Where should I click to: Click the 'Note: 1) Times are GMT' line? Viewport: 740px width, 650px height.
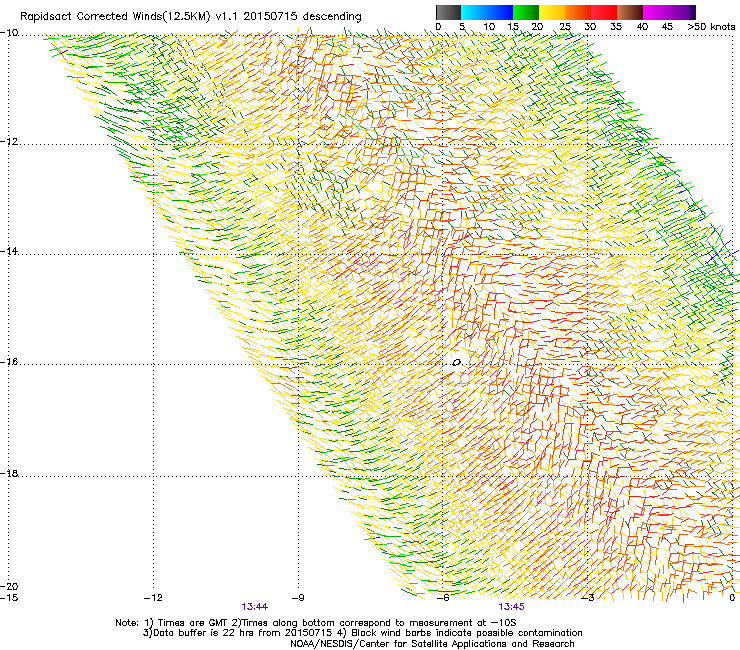316,623
